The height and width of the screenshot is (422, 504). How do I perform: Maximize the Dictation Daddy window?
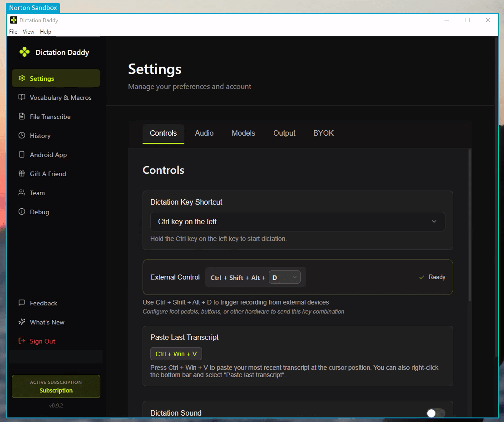coord(467,20)
